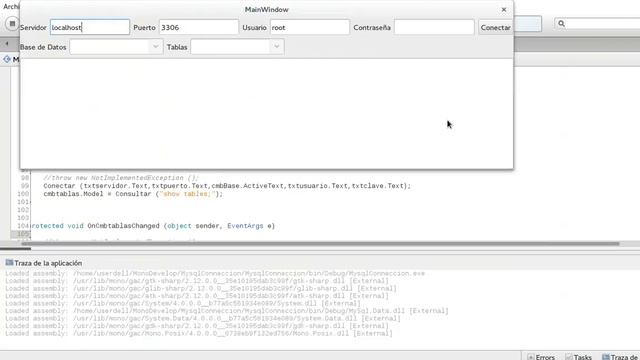Click the Usuario field containing root
The image size is (640, 360).
click(x=310, y=27)
